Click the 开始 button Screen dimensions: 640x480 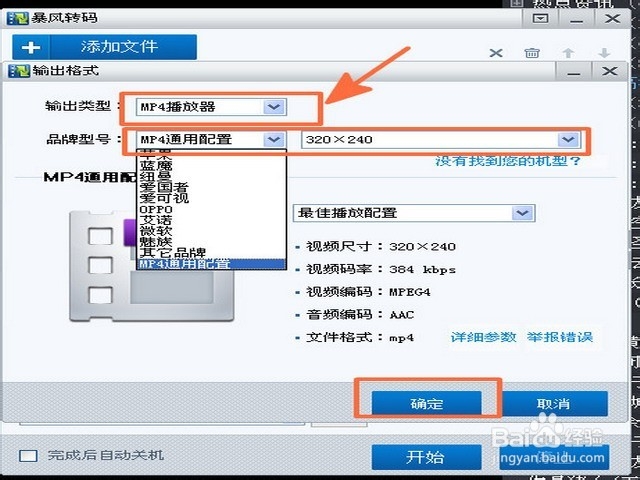(x=426, y=457)
